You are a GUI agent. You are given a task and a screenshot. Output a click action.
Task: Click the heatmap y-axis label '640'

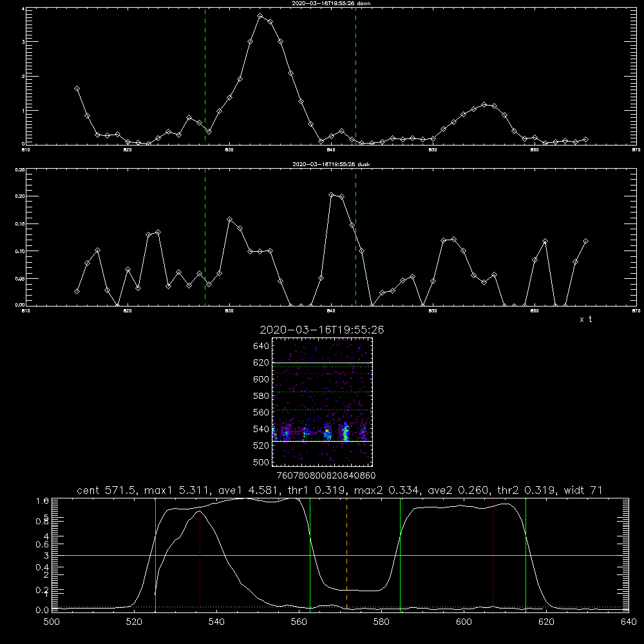261,346
